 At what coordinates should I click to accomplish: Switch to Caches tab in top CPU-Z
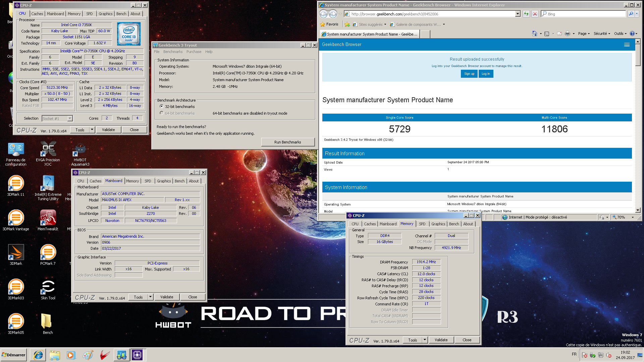37,14
